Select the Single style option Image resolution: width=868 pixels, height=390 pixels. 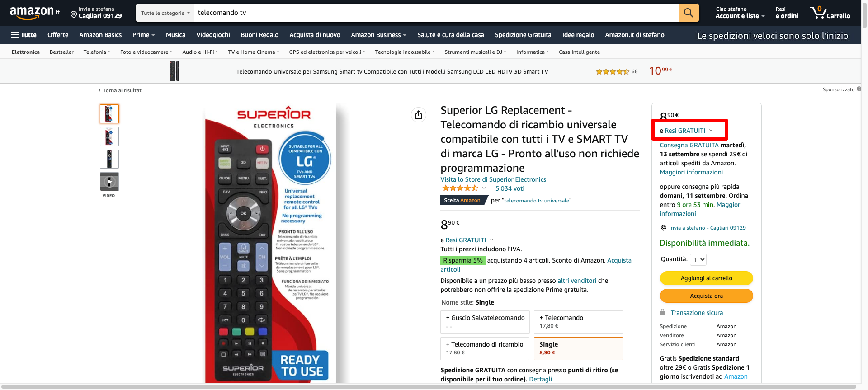pyautogui.click(x=578, y=348)
